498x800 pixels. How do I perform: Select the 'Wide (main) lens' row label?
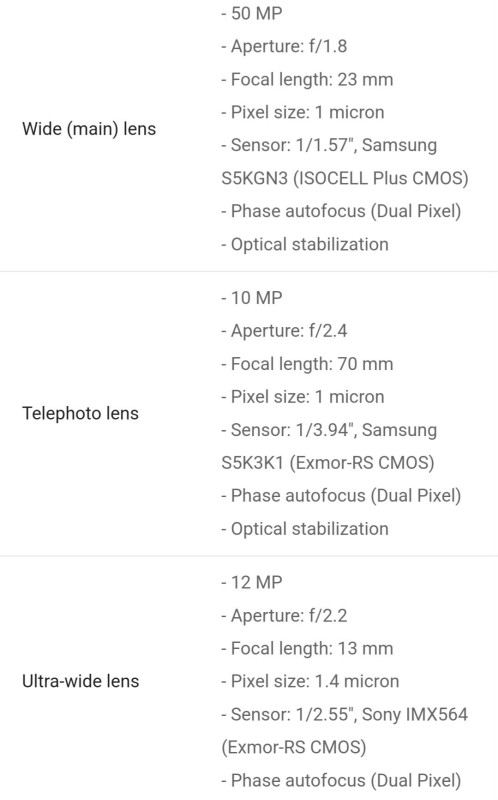pyautogui.click(x=89, y=129)
